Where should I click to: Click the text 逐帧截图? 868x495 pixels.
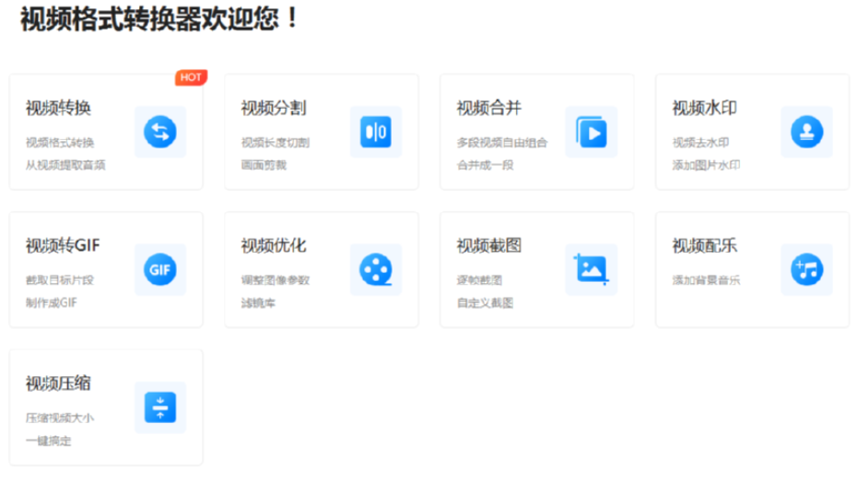[479, 280]
